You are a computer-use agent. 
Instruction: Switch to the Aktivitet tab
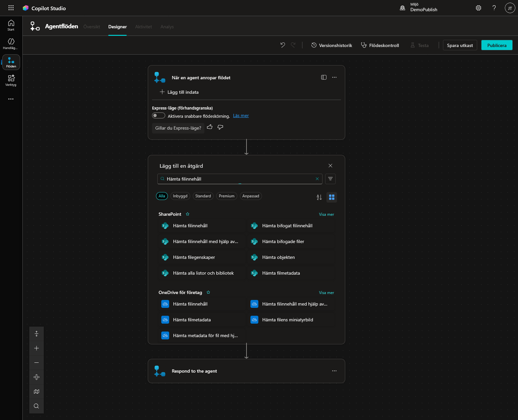143,27
